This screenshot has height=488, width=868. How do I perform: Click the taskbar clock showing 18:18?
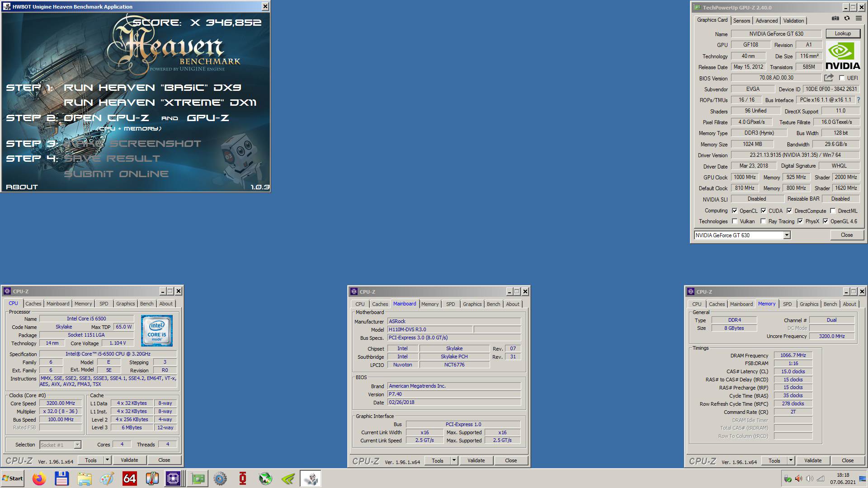[x=843, y=479]
